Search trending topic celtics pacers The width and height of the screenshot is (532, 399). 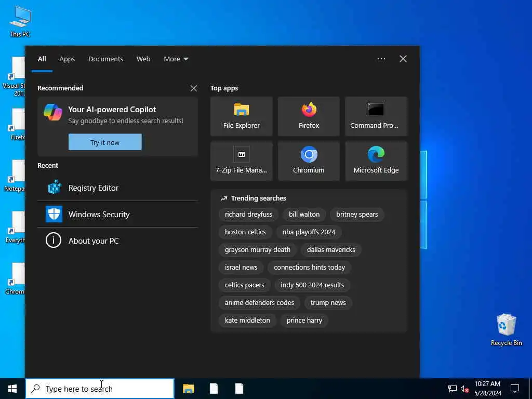244,285
